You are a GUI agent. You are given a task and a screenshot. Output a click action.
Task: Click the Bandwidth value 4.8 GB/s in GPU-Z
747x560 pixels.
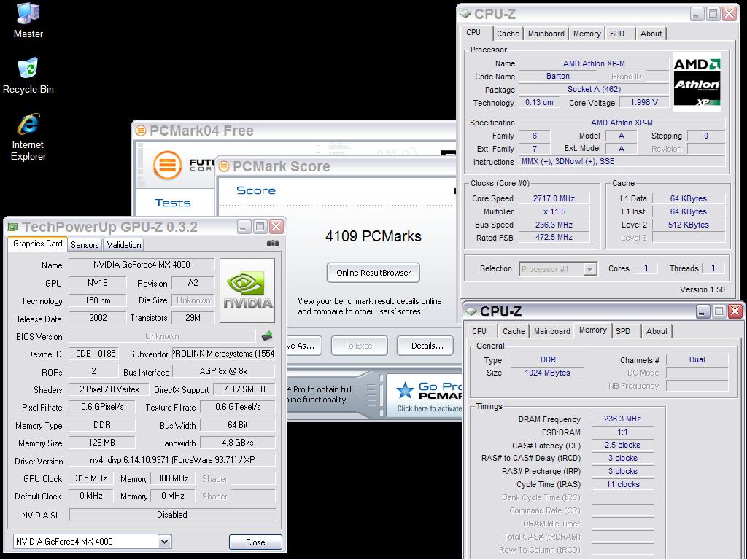(238, 443)
